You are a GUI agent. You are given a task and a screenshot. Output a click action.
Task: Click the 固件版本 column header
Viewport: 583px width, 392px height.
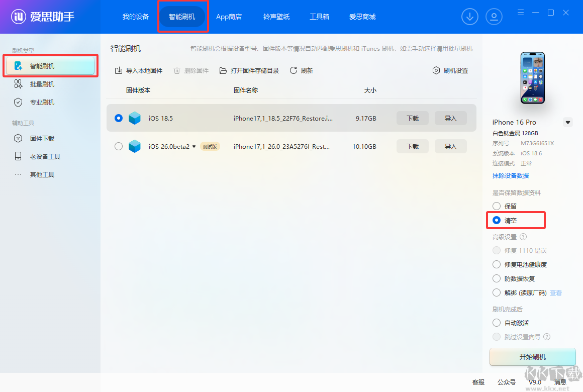click(x=138, y=90)
